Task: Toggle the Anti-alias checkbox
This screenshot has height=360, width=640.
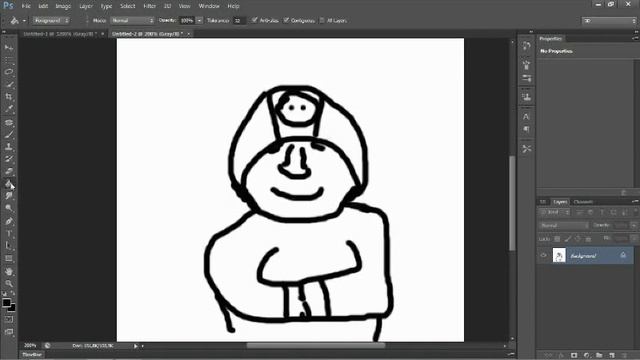Action: pyautogui.click(x=255, y=20)
